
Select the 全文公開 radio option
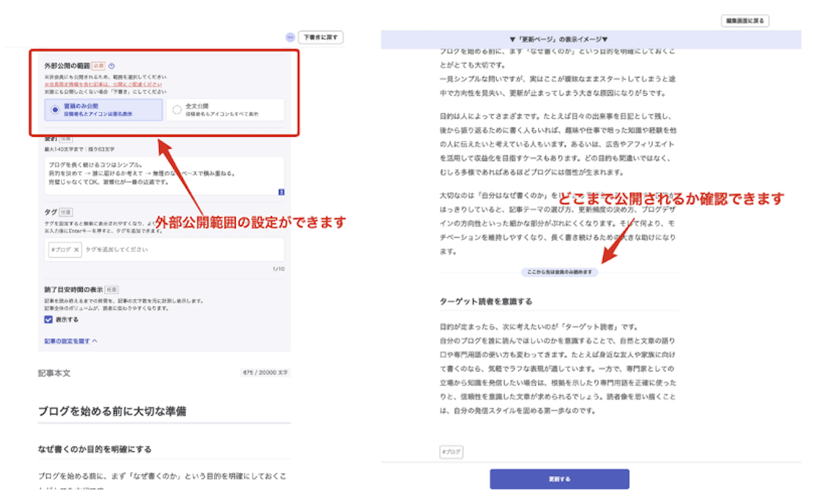pyautogui.click(x=178, y=111)
